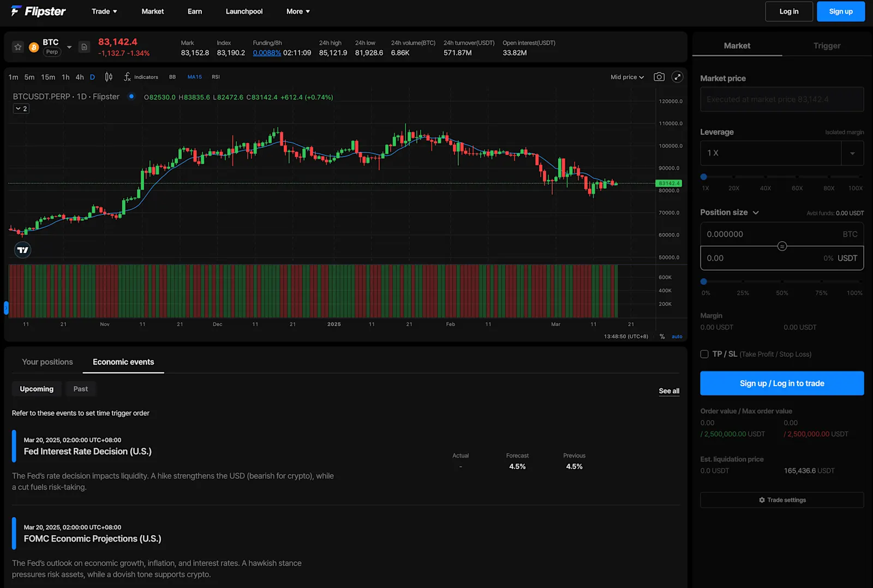The height and width of the screenshot is (588, 873).
Task: Expand the BTC pair selector arrow
Action: pyautogui.click(x=69, y=47)
